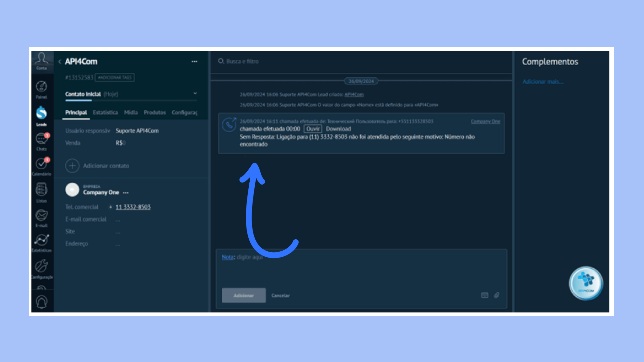Click the Usuário responsável value Suporte API4Com

tap(137, 131)
